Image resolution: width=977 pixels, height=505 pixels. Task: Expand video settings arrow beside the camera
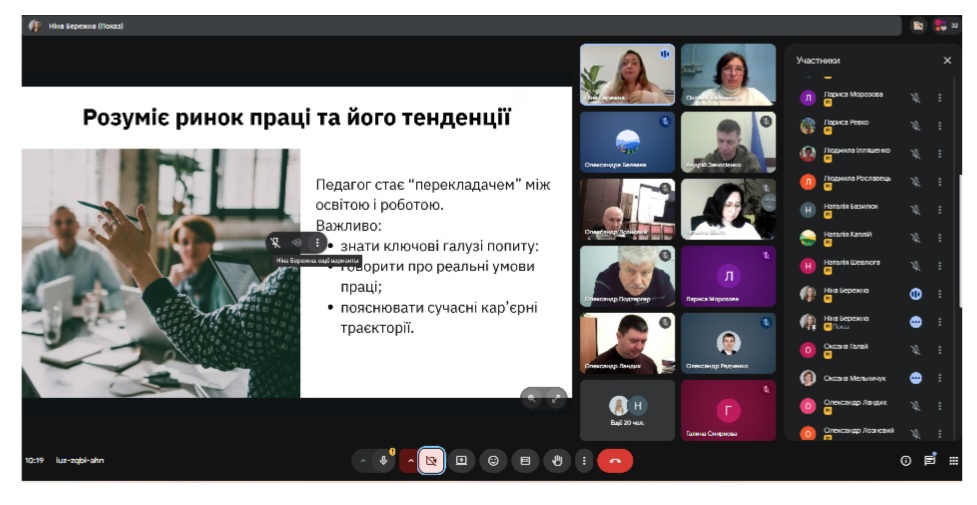click(409, 461)
